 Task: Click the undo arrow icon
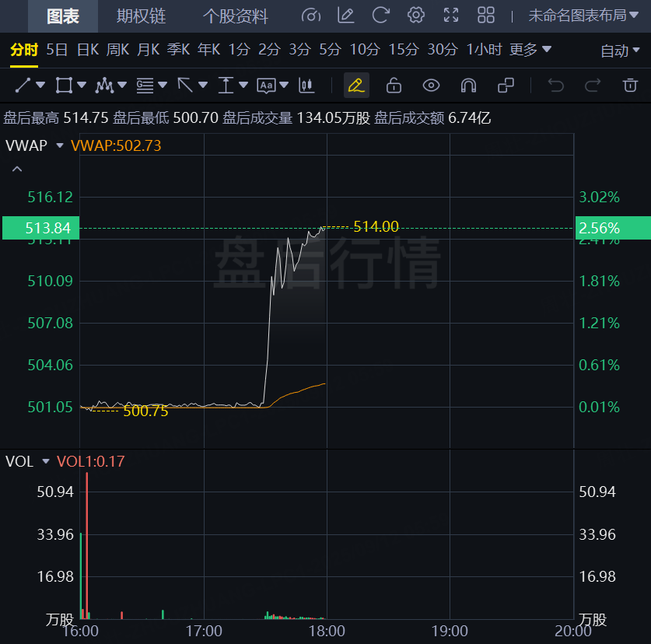tap(555, 85)
